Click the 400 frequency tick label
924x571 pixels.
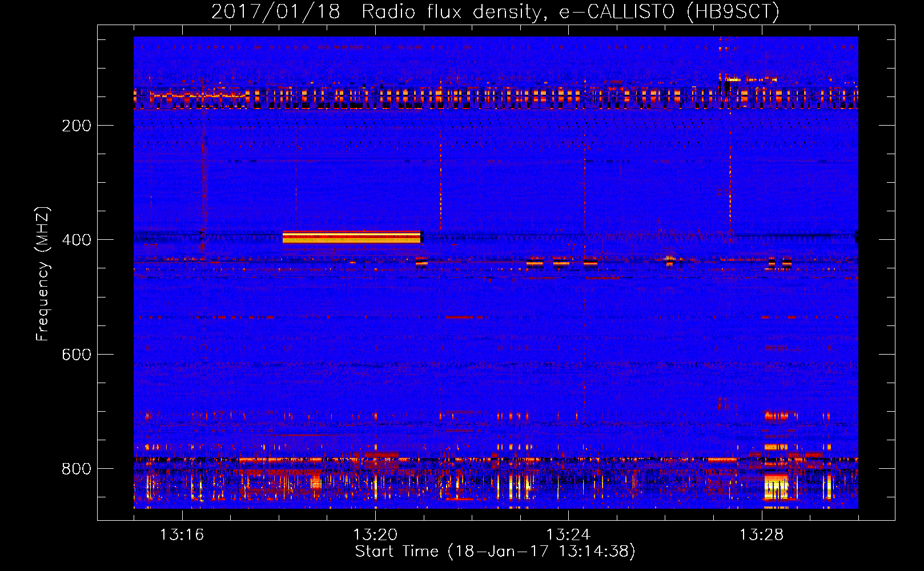[x=77, y=240]
